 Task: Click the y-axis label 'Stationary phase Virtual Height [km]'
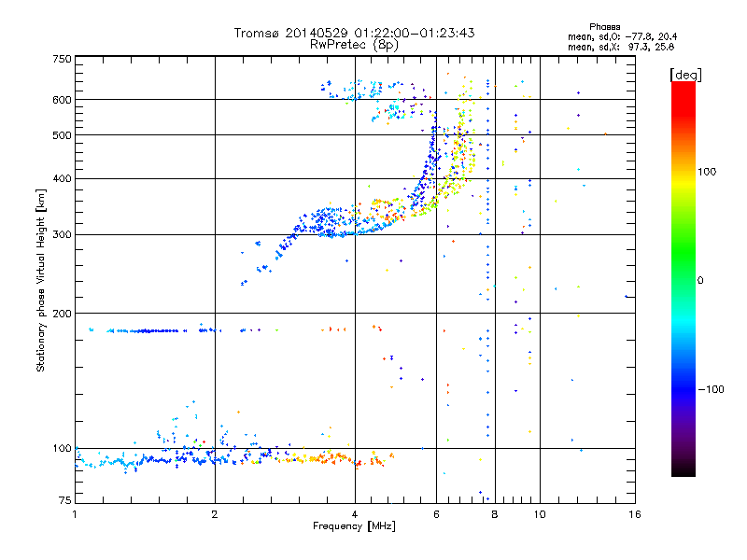[x=40, y=280]
